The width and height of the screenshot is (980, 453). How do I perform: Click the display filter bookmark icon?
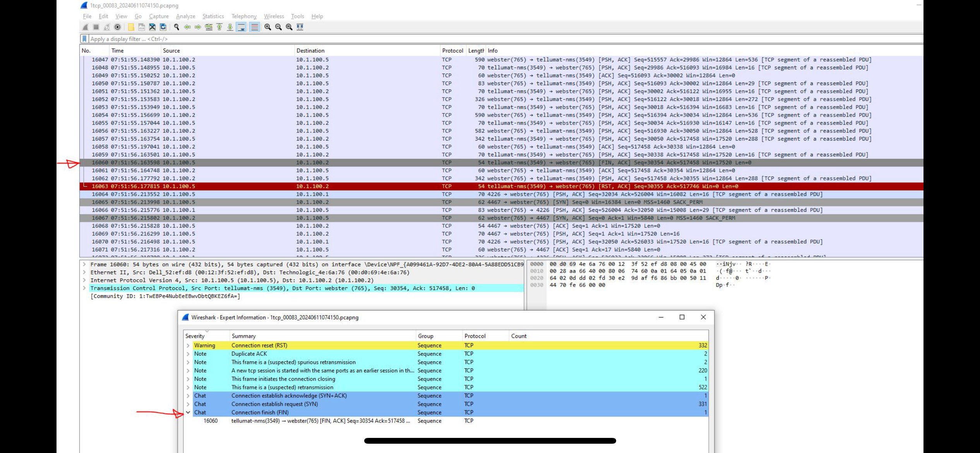pyautogui.click(x=84, y=39)
